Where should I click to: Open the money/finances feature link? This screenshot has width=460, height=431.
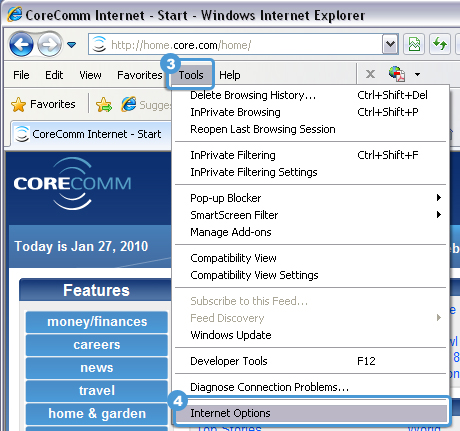click(x=97, y=322)
